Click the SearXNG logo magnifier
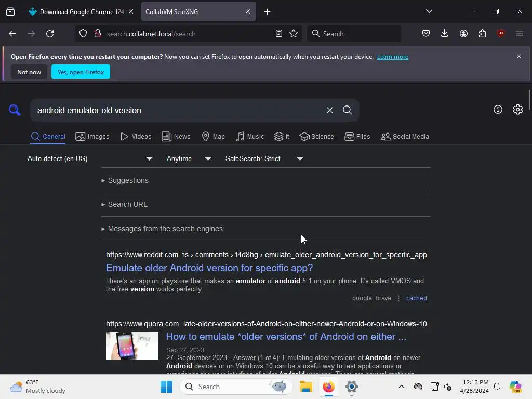 click(x=15, y=110)
